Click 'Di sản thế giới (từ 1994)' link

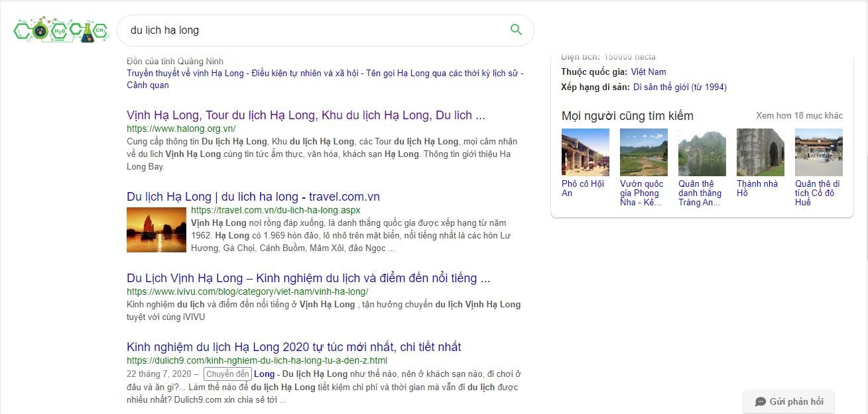(x=680, y=87)
